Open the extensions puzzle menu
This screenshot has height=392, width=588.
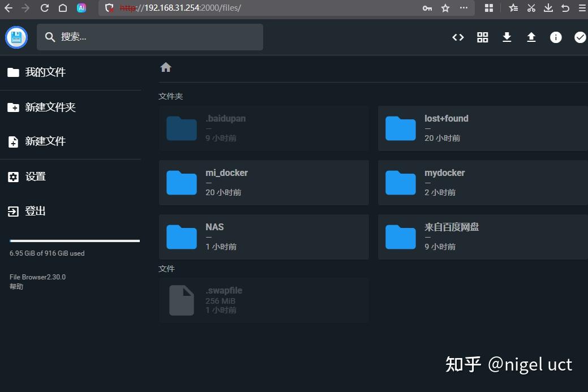pyautogui.click(x=513, y=8)
